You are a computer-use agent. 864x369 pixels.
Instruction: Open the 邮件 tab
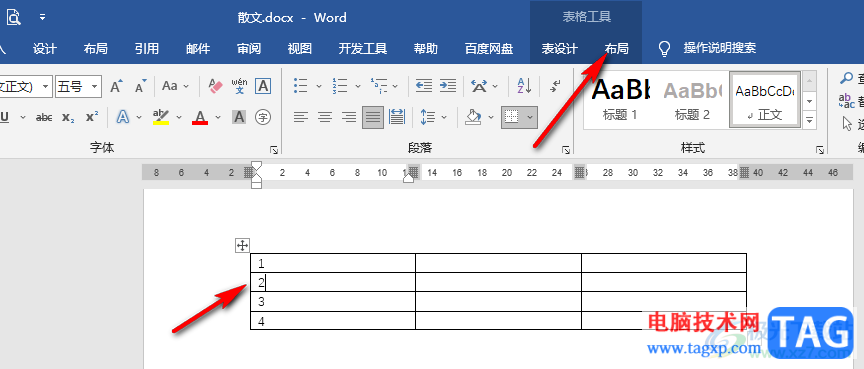coord(198,48)
